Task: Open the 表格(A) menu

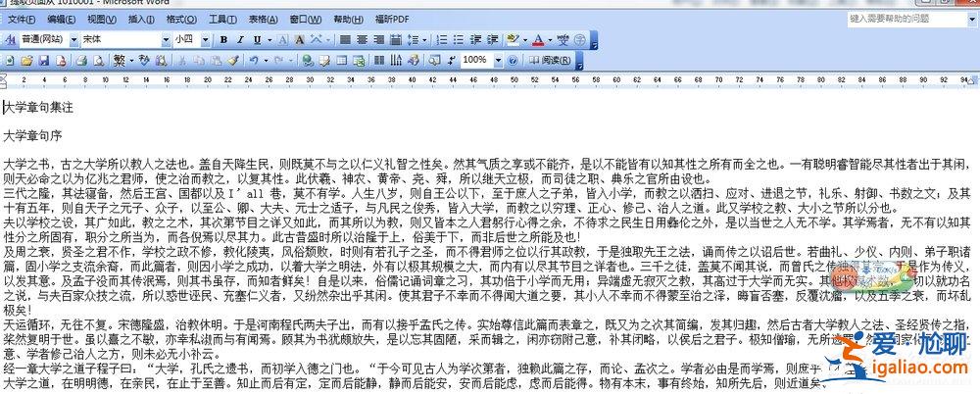Action: point(263,20)
